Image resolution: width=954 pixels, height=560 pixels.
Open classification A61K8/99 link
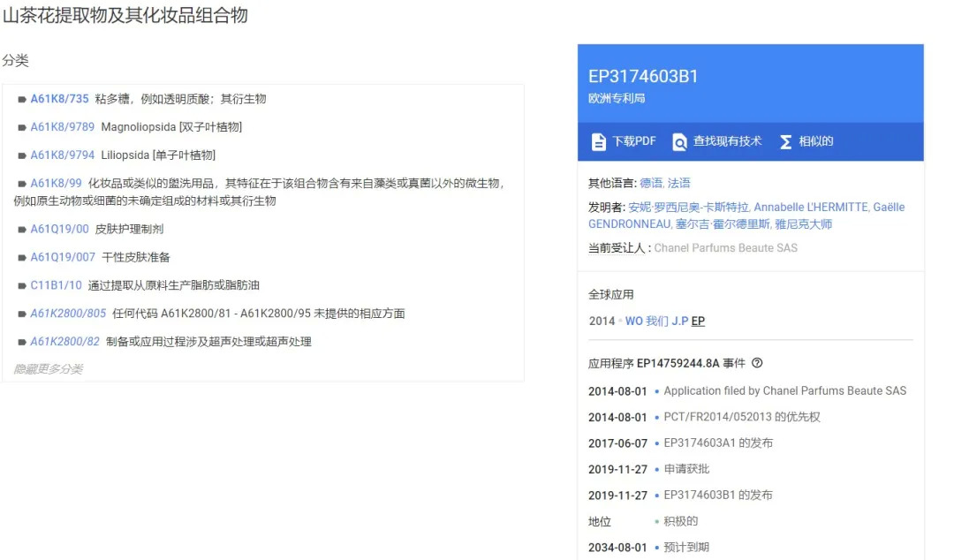[x=56, y=183]
